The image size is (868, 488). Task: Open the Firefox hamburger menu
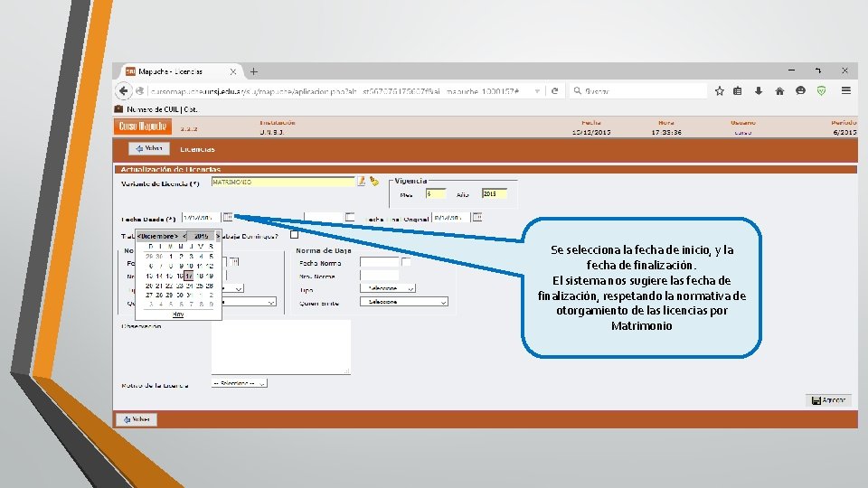tap(846, 90)
